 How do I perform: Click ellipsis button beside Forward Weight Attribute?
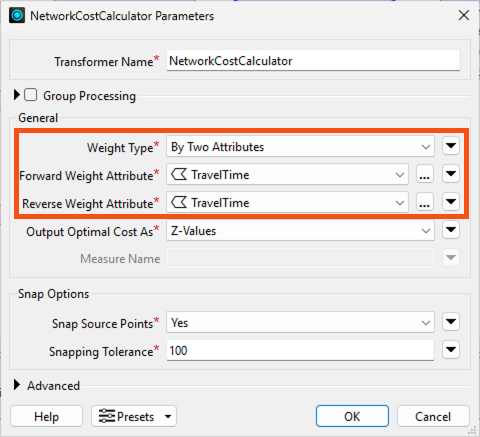tap(425, 174)
